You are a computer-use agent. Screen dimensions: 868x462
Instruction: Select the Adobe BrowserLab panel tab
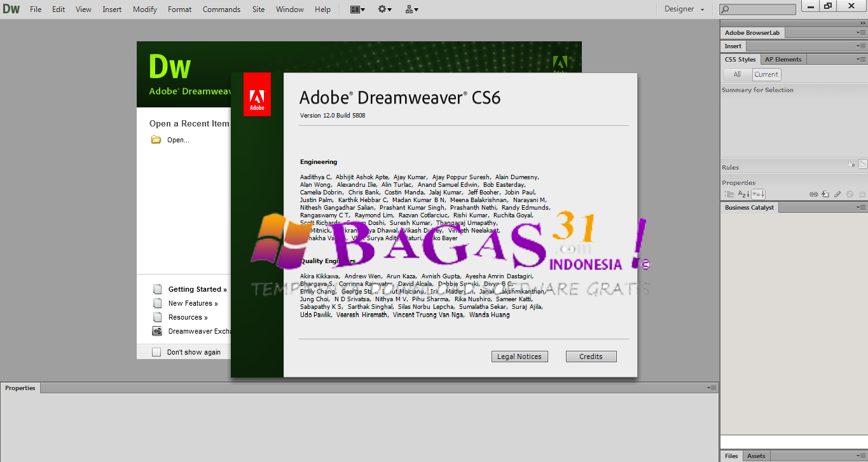click(x=752, y=32)
